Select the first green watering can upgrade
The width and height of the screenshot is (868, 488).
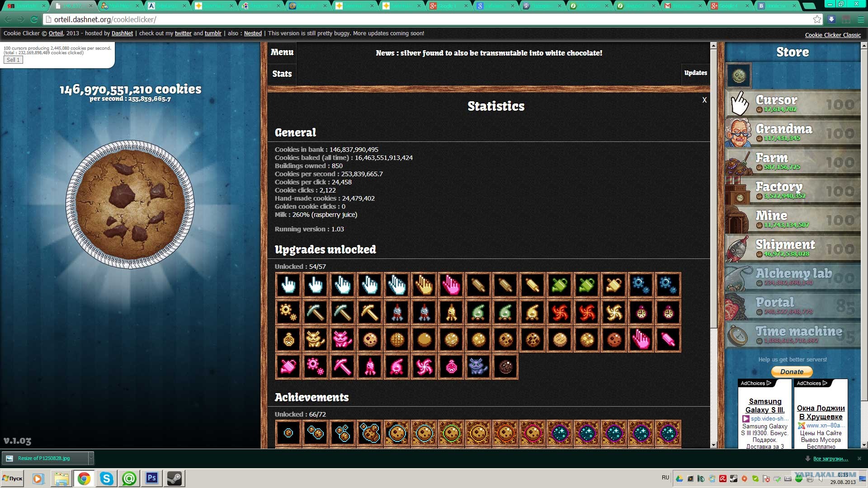tap(560, 285)
